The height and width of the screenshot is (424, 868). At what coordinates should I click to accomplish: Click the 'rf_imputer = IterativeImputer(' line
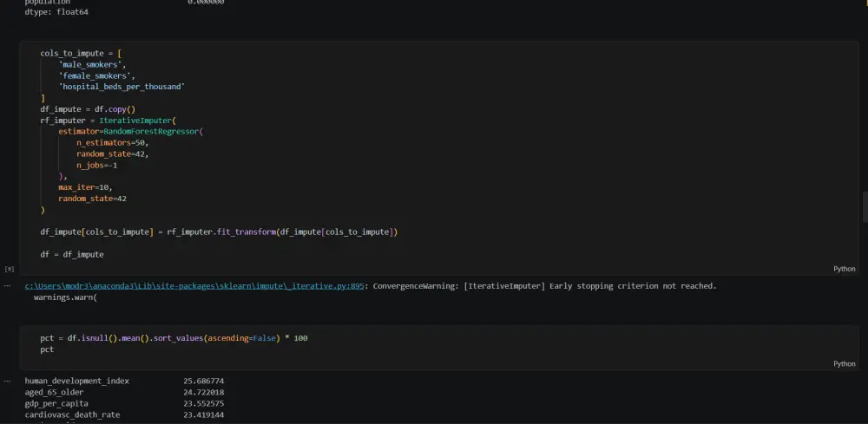[x=108, y=121]
